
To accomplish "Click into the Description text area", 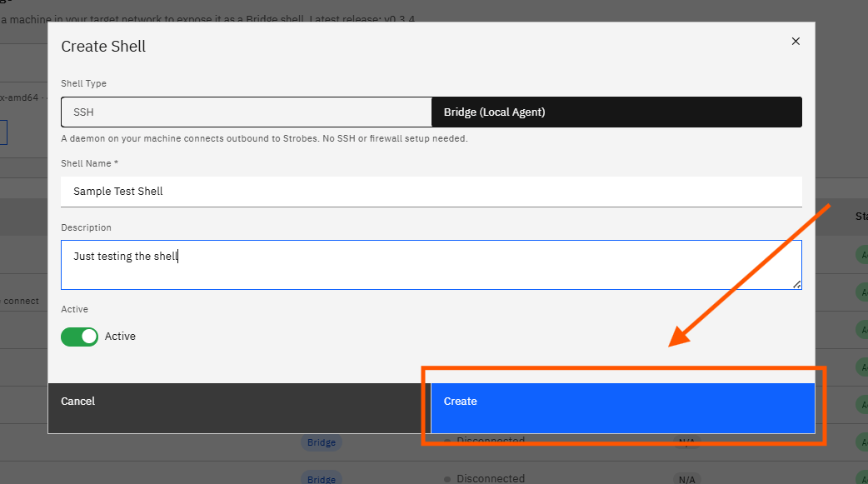I will point(432,265).
